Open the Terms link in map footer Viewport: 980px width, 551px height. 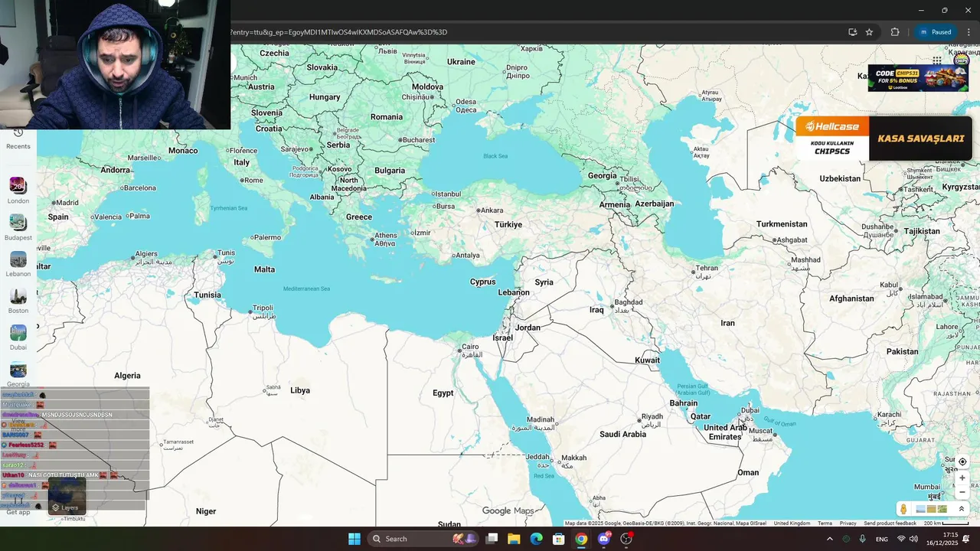(x=825, y=523)
